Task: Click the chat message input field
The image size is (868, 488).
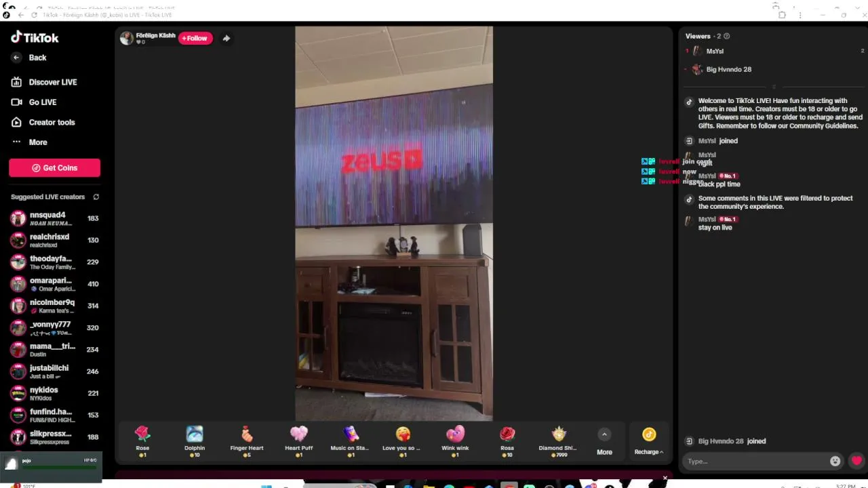Action: (755, 462)
